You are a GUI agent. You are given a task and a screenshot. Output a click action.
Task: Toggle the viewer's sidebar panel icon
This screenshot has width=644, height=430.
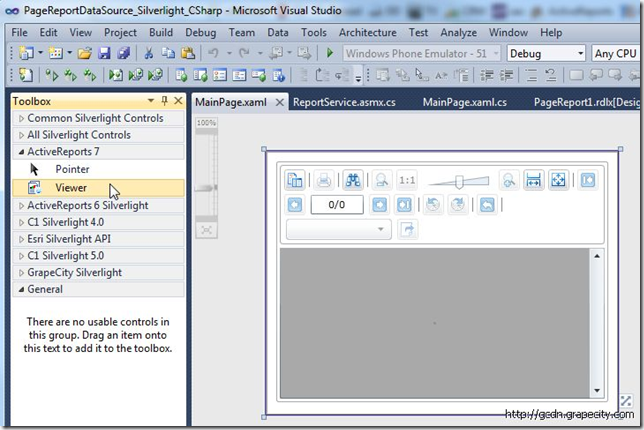click(x=295, y=180)
